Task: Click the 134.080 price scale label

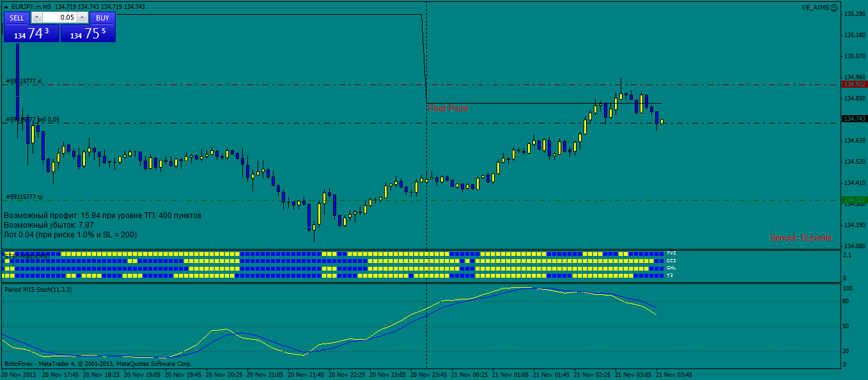Action: pos(855,246)
